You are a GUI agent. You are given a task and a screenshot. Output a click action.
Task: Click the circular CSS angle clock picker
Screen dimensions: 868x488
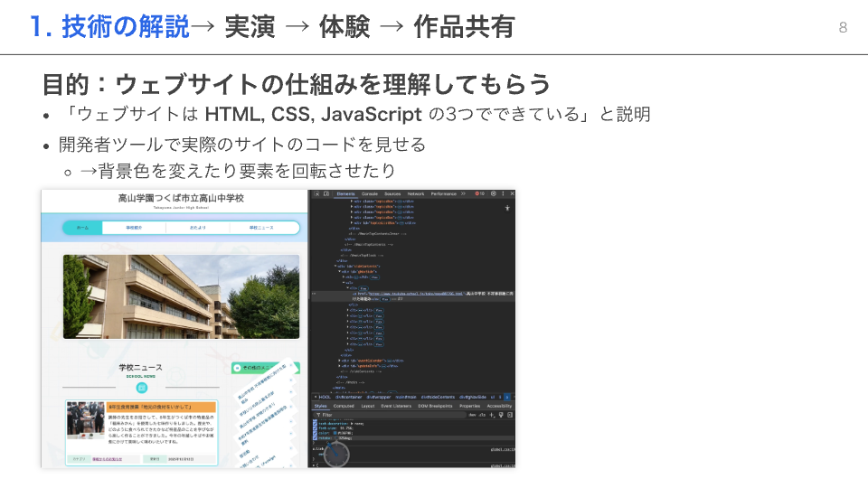tap(336, 455)
